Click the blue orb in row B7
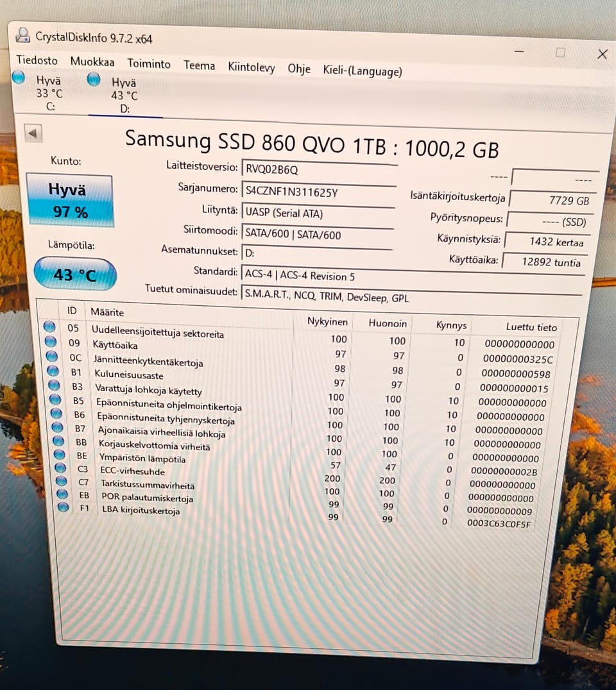The width and height of the screenshot is (616, 690). pyautogui.click(x=57, y=427)
